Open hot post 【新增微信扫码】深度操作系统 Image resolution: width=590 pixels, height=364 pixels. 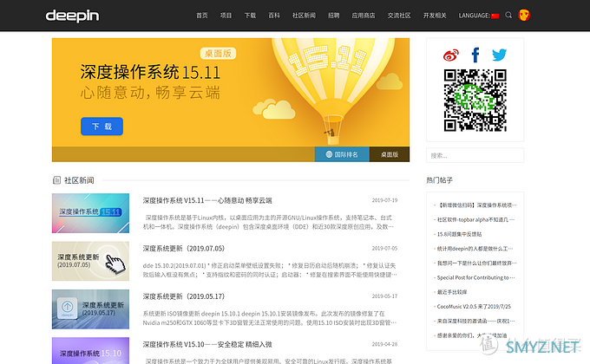(x=475, y=205)
